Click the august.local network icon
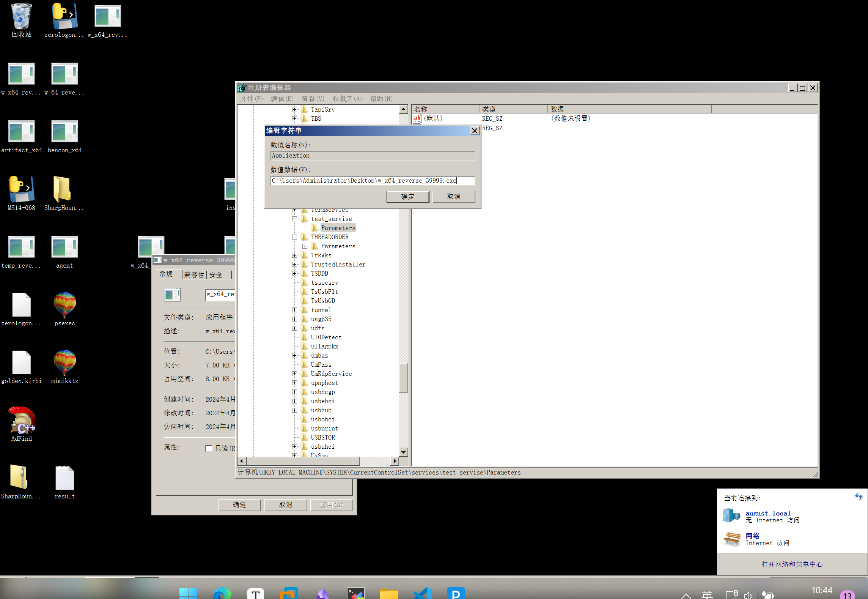The height and width of the screenshot is (599, 868). (731, 515)
